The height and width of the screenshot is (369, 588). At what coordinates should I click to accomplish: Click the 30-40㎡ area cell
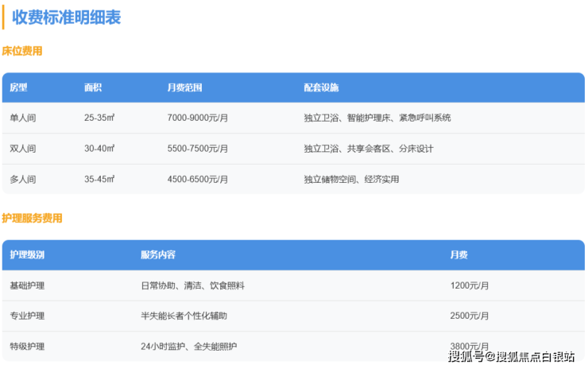pyautogui.click(x=99, y=149)
